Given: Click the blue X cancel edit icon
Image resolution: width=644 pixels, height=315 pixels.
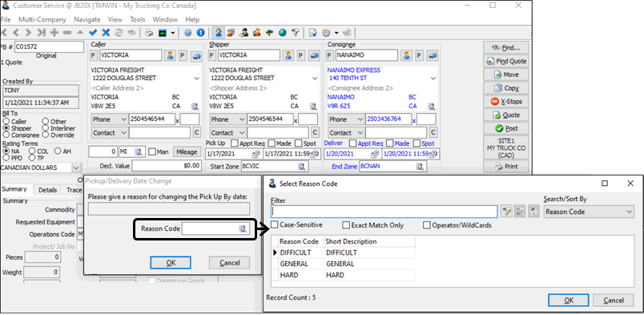Looking at the screenshot, I should pyautogui.click(x=106, y=33).
